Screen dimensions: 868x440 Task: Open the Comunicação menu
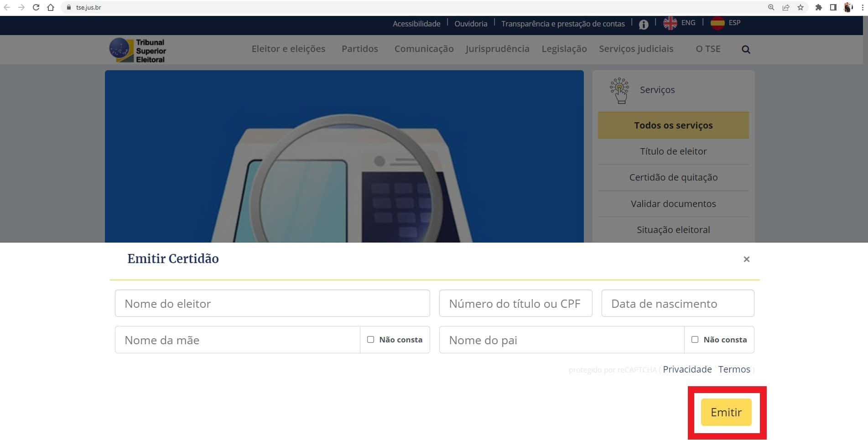tap(424, 49)
